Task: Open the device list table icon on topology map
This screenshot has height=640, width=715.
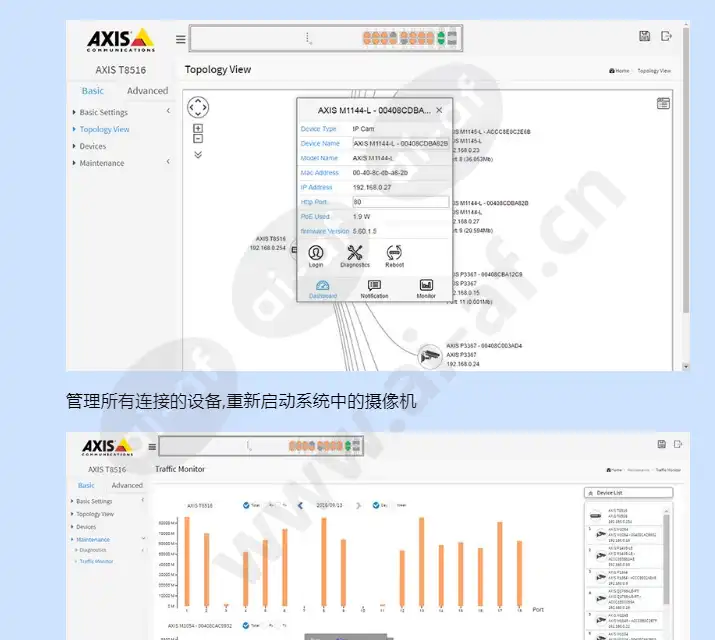Action: point(663,103)
